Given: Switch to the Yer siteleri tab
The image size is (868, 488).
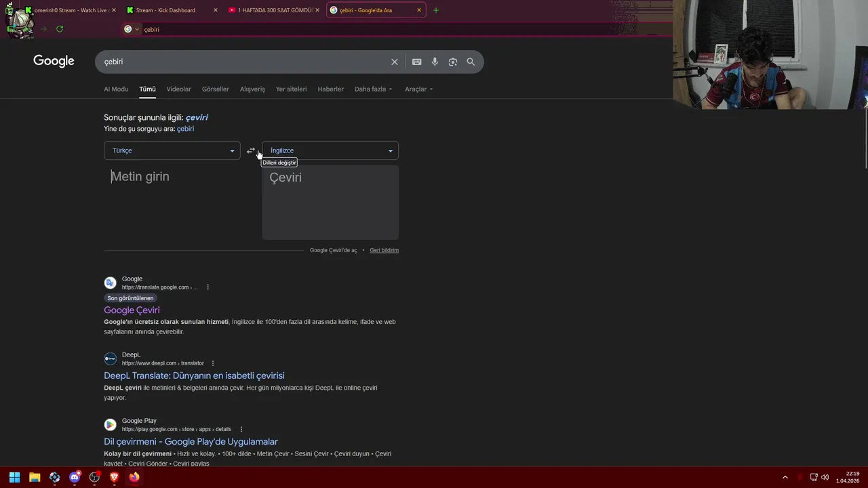Looking at the screenshot, I should (x=291, y=89).
